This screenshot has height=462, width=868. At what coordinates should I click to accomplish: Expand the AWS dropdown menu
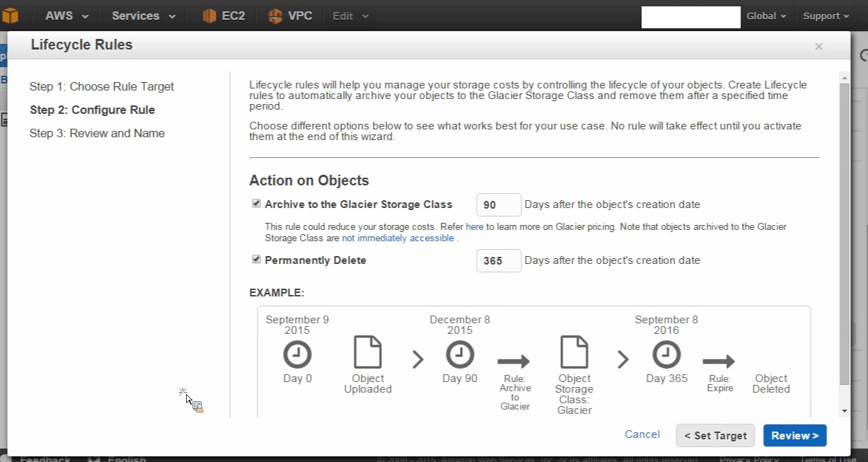[x=67, y=16]
